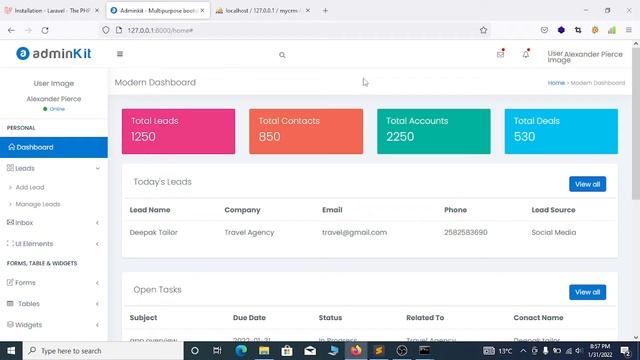Open the Widgets sidebar menu
The height and width of the screenshot is (360, 640).
click(54, 325)
